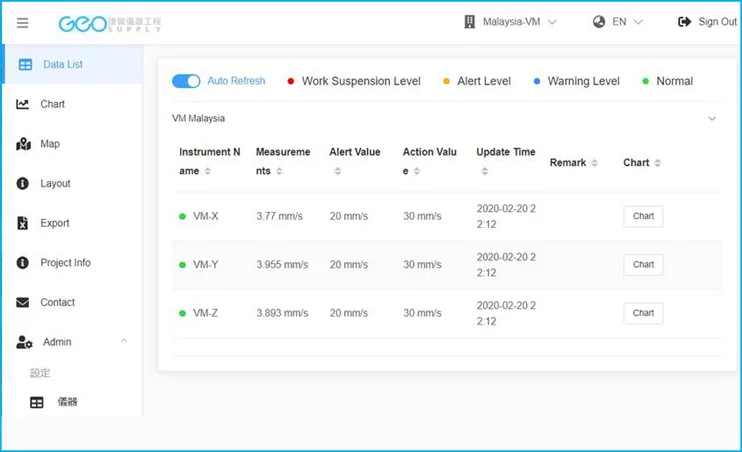Image resolution: width=742 pixels, height=452 pixels.
Task: Click the Sign Out arrow icon
Action: click(x=684, y=22)
